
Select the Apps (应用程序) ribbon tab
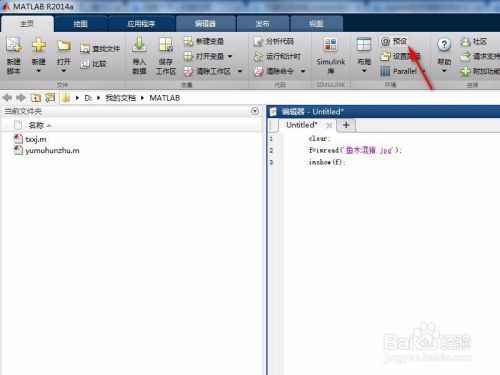(x=141, y=24)
